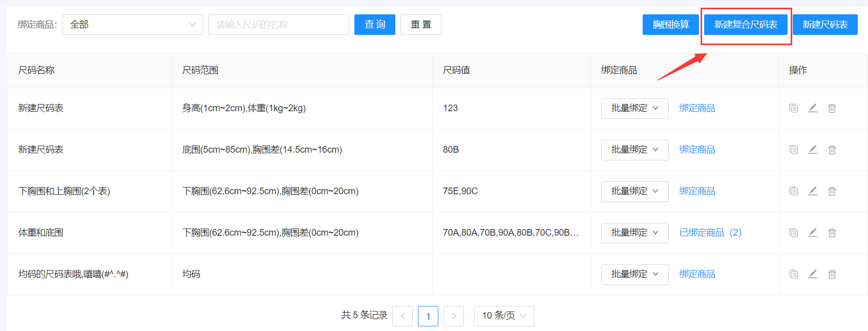Click 绑定商品 link in the 75E,90C row
868x331 pixels.
click(697, 191)
